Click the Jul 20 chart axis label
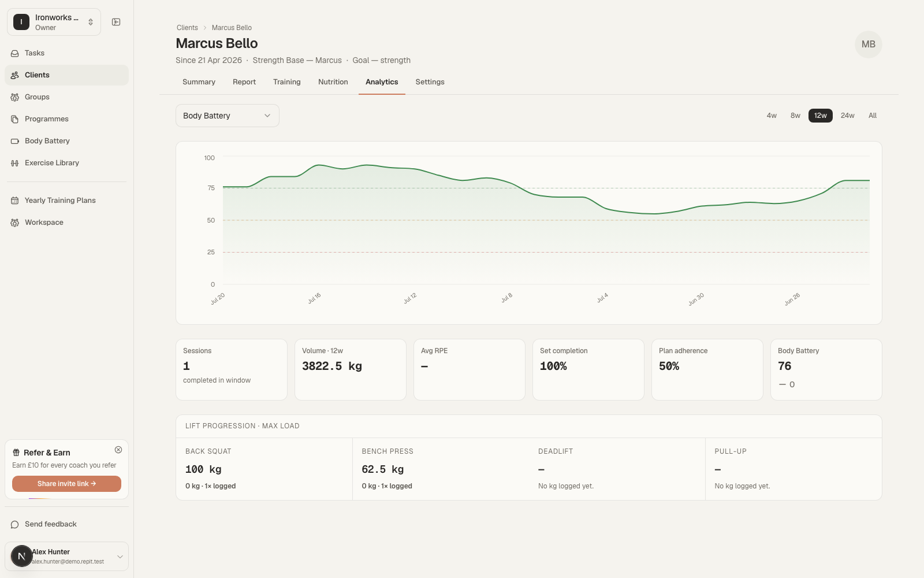 point(218,299)
